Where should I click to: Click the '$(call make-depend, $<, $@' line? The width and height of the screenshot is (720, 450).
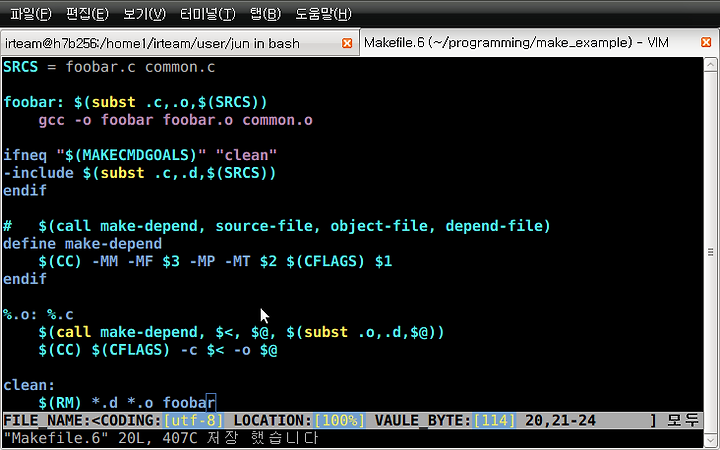(242, 332)
